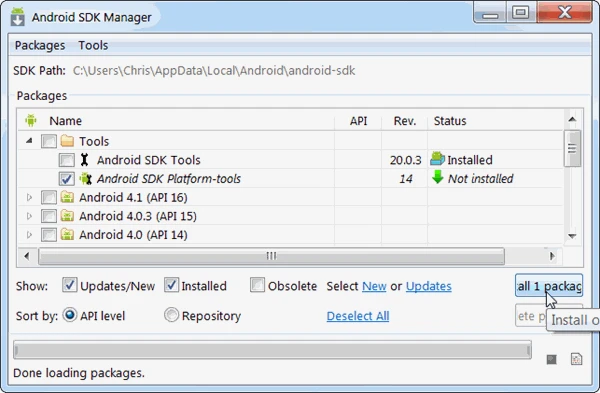Screen dimensions: 600x393
Task: Check the Android 4.0.3 (API 15) checkbox
Action: click(49, 216)
